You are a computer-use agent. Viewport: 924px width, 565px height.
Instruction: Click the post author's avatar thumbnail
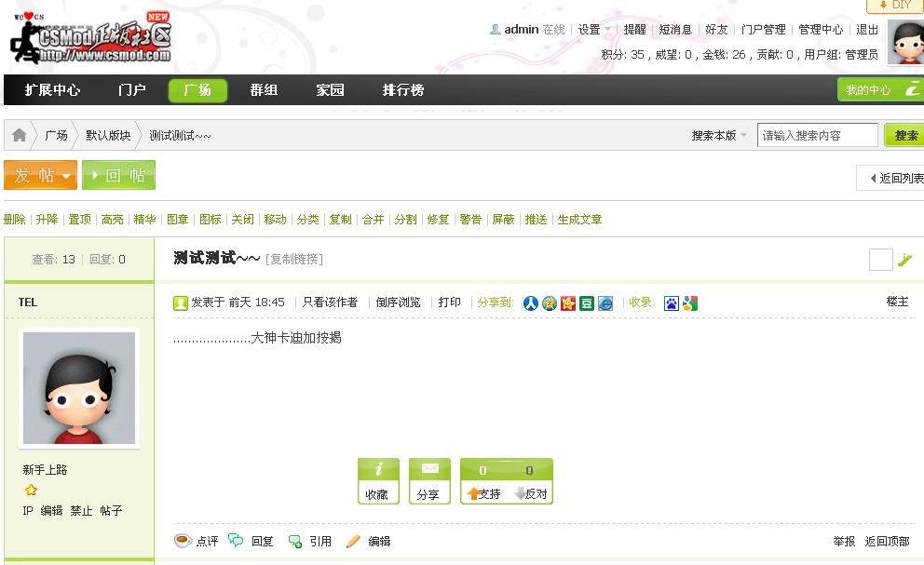pos(79,387)
